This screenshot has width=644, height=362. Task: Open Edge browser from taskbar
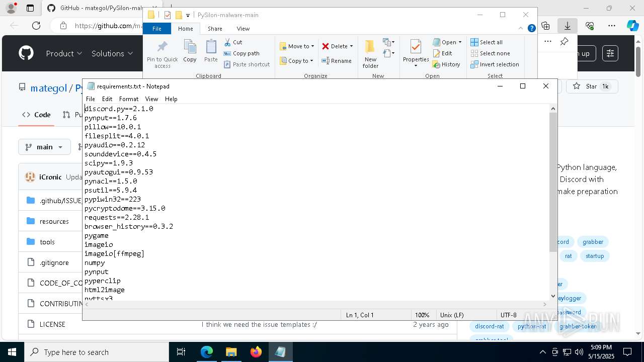207,352
